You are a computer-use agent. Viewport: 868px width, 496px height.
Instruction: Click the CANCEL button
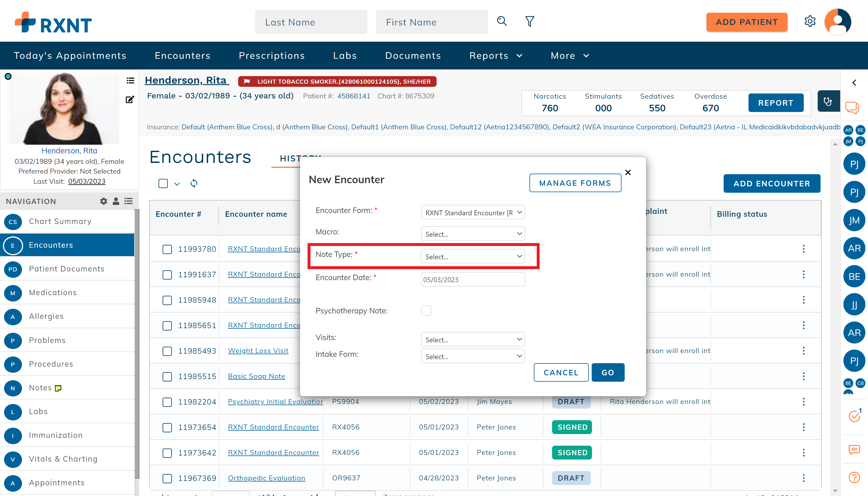tap(561, 372)
